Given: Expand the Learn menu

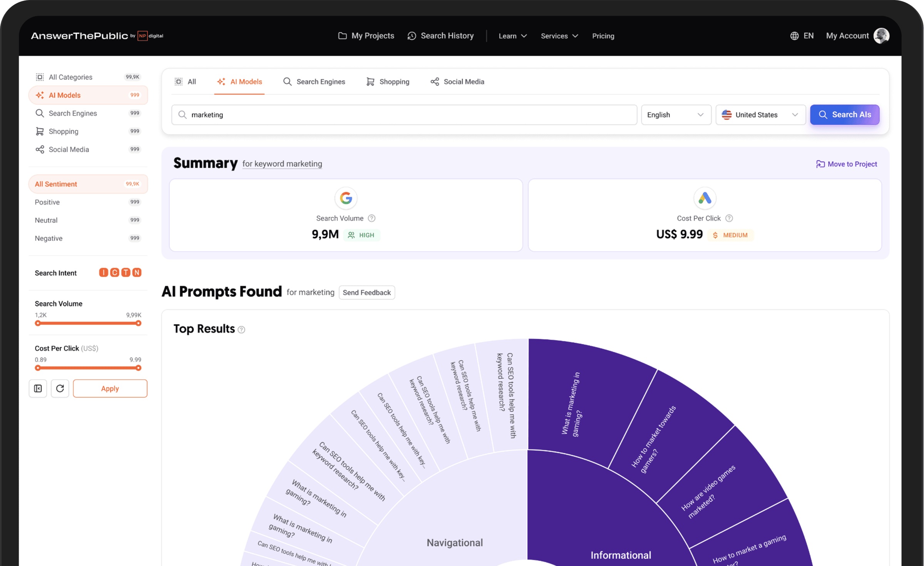Looking at the screenshot, I should 512,36.
